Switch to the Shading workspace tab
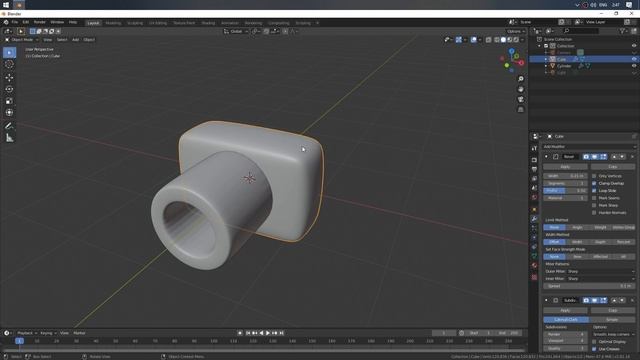640x360 pixels. [208, 23]
